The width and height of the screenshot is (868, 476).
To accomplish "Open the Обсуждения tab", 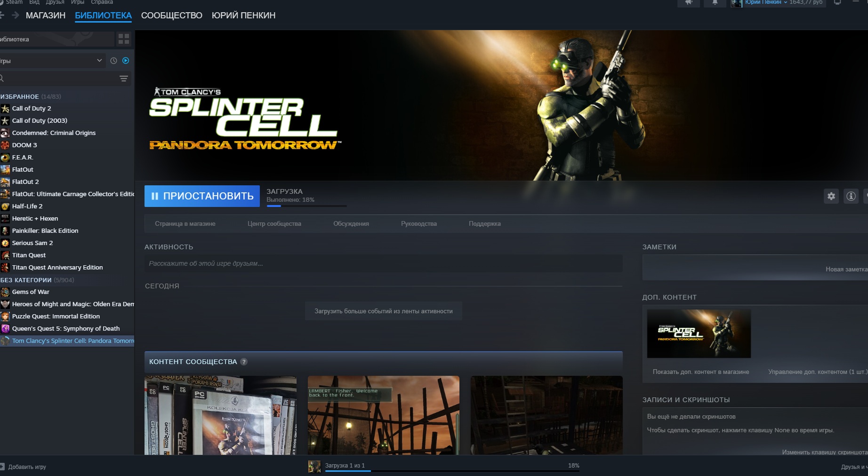I will click(351, 224).
